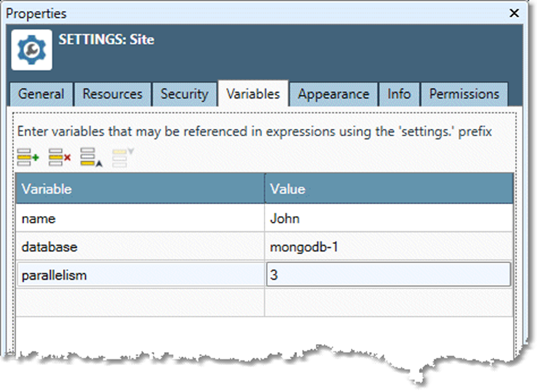
Task: Click the Settings gear wrench icon
Action: click(32, 50)
